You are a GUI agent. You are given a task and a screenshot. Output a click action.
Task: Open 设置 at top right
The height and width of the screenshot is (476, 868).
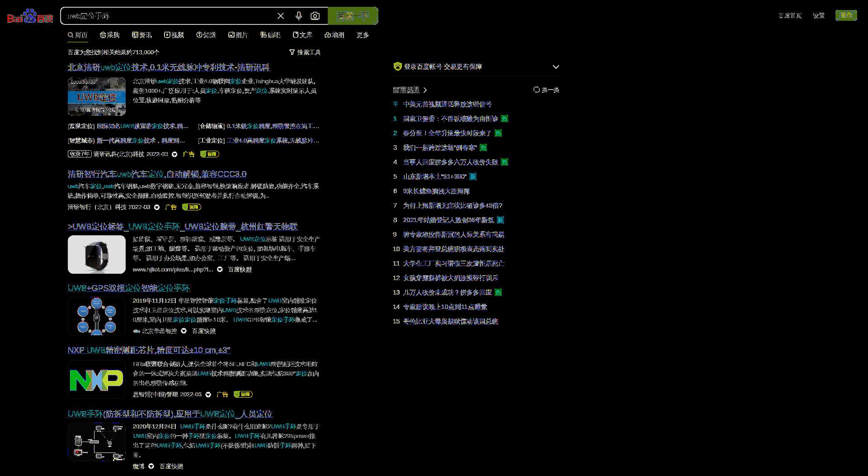click(x=819, y=16)
